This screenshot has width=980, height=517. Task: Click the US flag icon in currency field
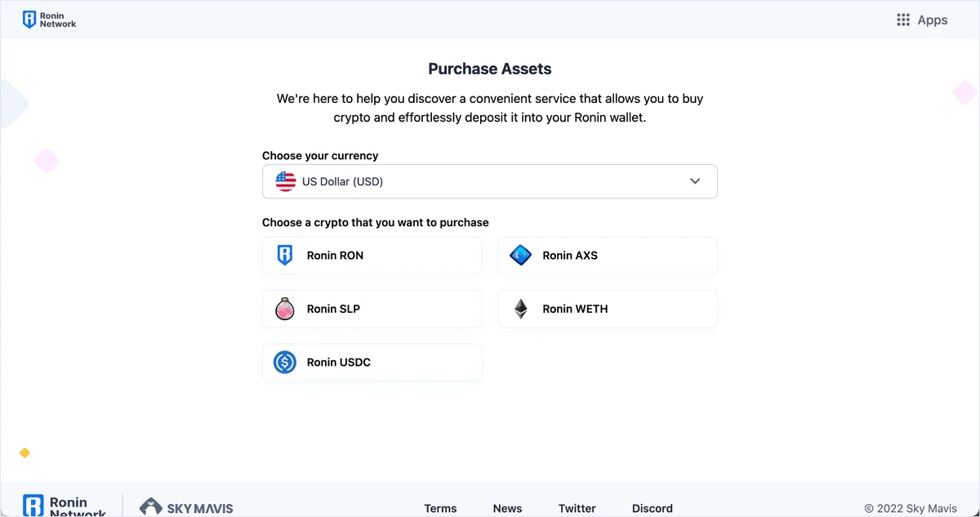pyautogui.click(x=285, y=181)
